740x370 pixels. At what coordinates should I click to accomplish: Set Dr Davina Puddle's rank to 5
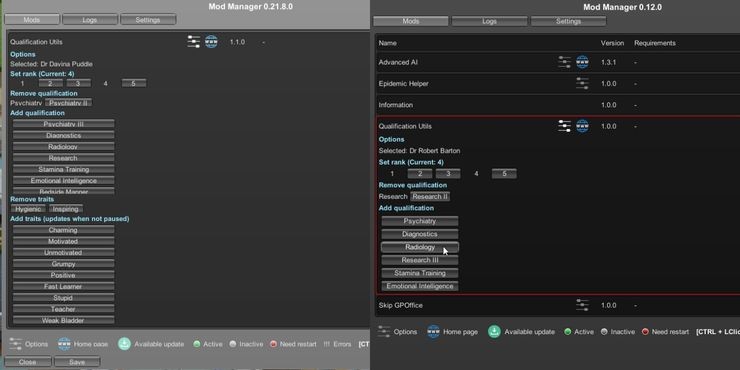tap(134, 84)
